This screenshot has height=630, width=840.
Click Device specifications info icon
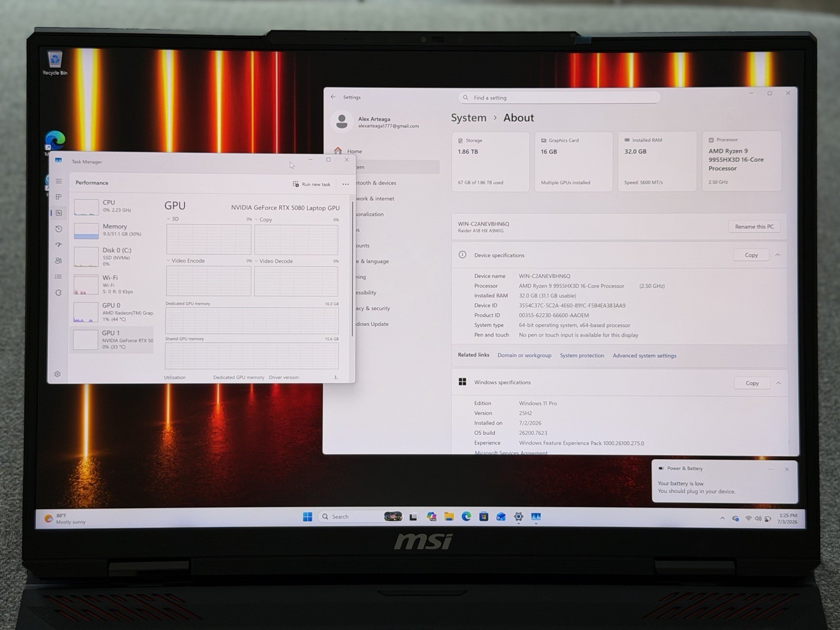463,255
